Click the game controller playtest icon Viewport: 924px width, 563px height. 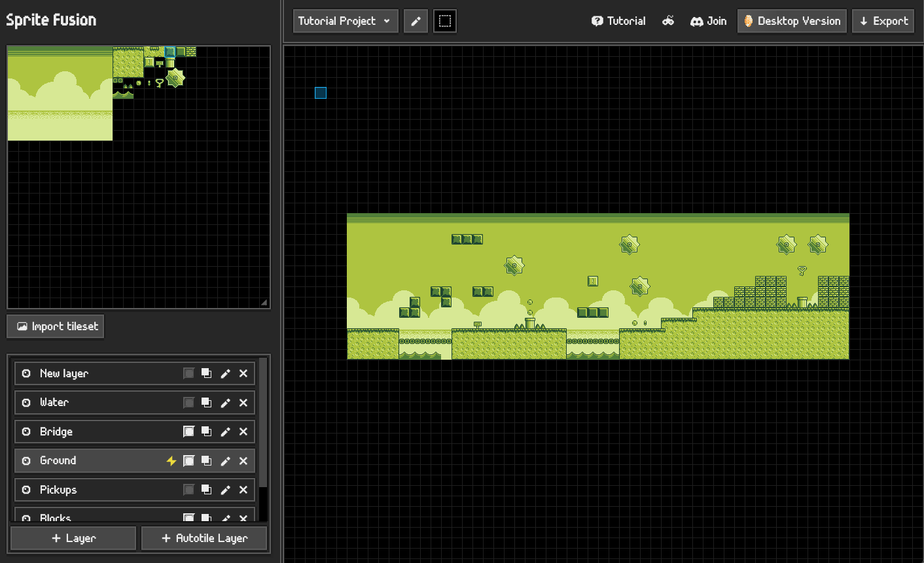tap(668, 20)
